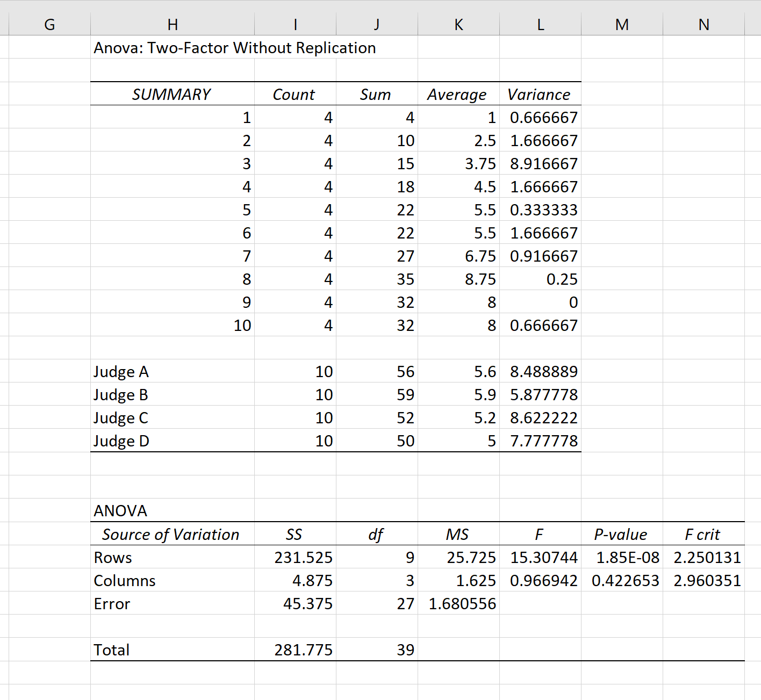The height and width of the screenshot is (700, 761).
Task: Select column J header
Action: 377,24
